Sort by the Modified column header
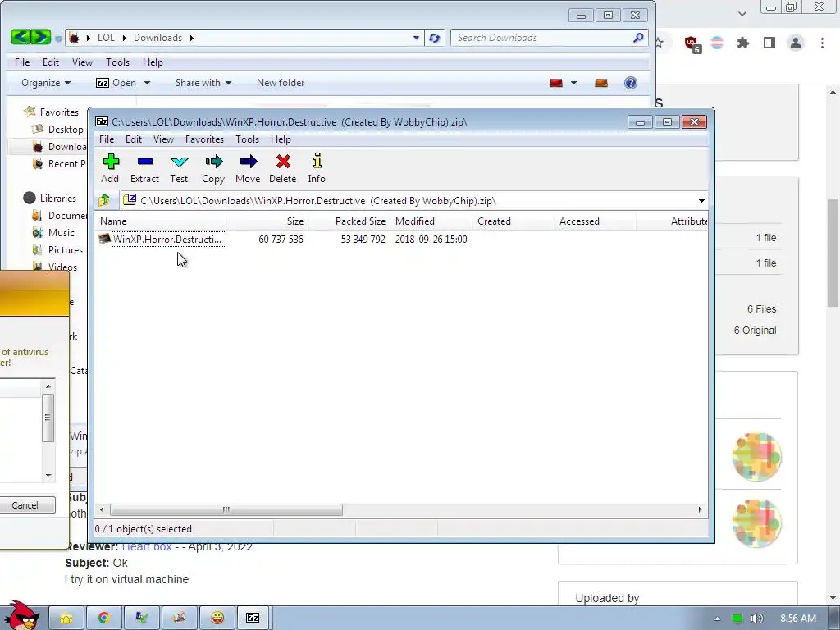The image size is (840, 630). [x=431, y=221]
